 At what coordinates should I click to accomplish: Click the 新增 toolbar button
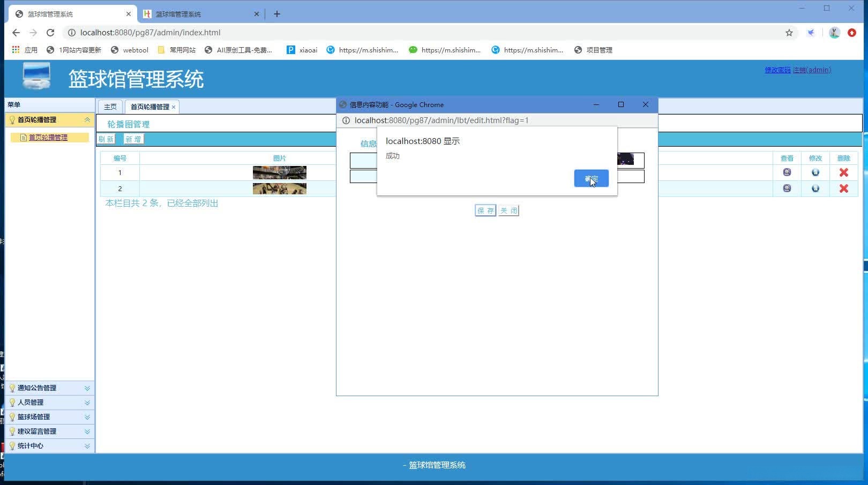pos(133,139)
